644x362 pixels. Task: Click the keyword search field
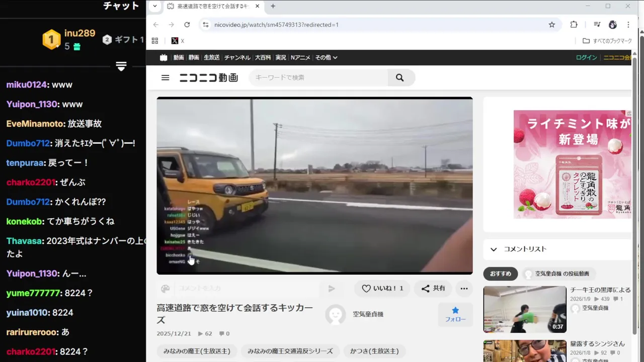[x=318, y=77]
